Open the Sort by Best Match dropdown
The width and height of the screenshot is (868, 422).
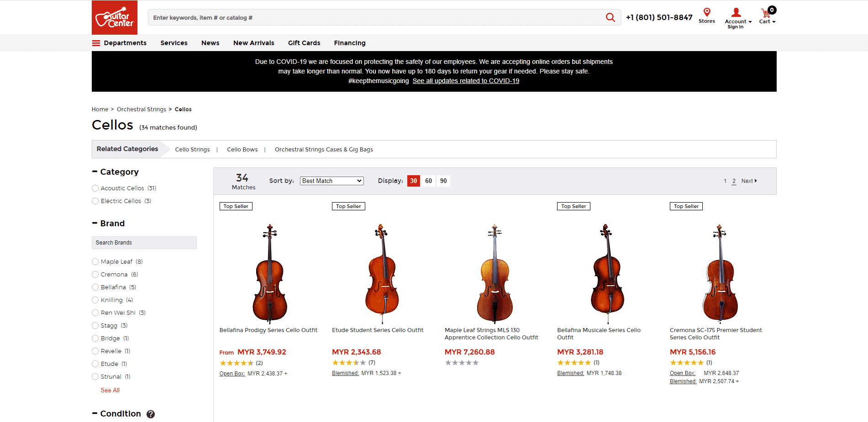[x=332, y=181]
